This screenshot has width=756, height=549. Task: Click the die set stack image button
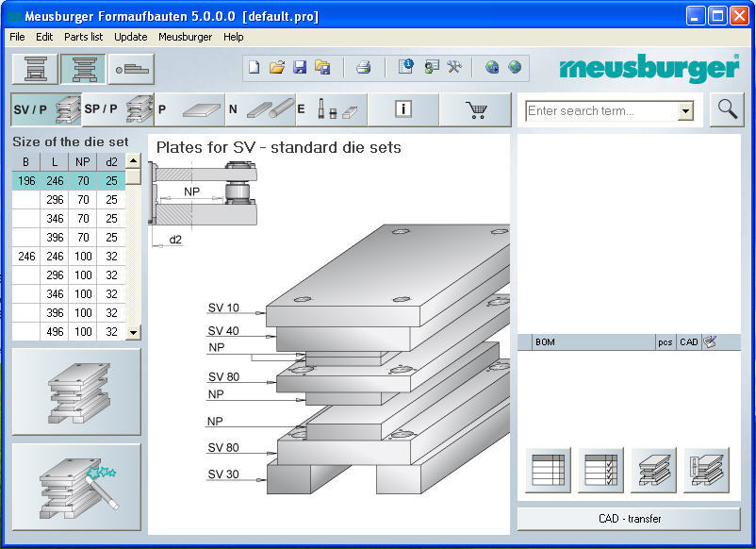pyautogui.click(x=76, y=391)
